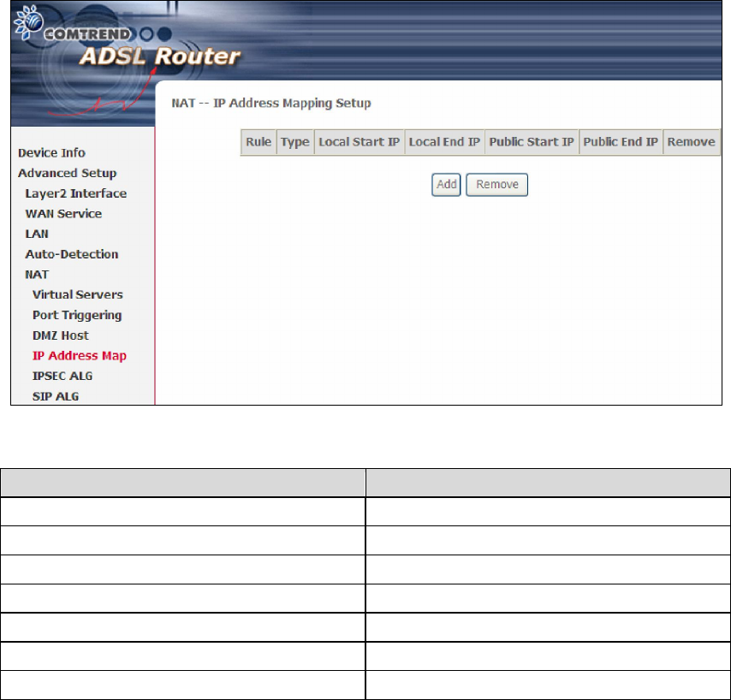The height and width of the screenshot is (700, 731).
Task: Open IPSEC ALG page
Action: 62,376
